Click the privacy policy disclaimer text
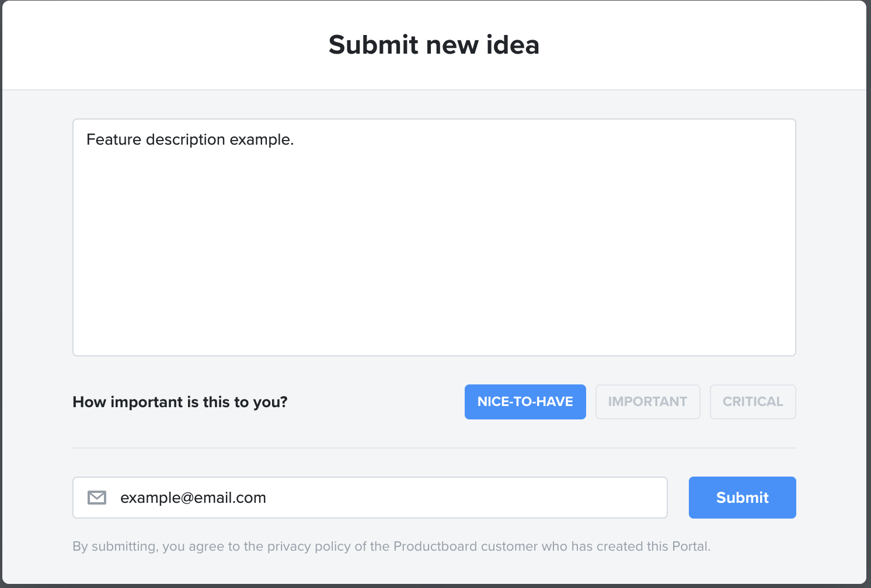871x588 pixels. [x=391, y=547]
